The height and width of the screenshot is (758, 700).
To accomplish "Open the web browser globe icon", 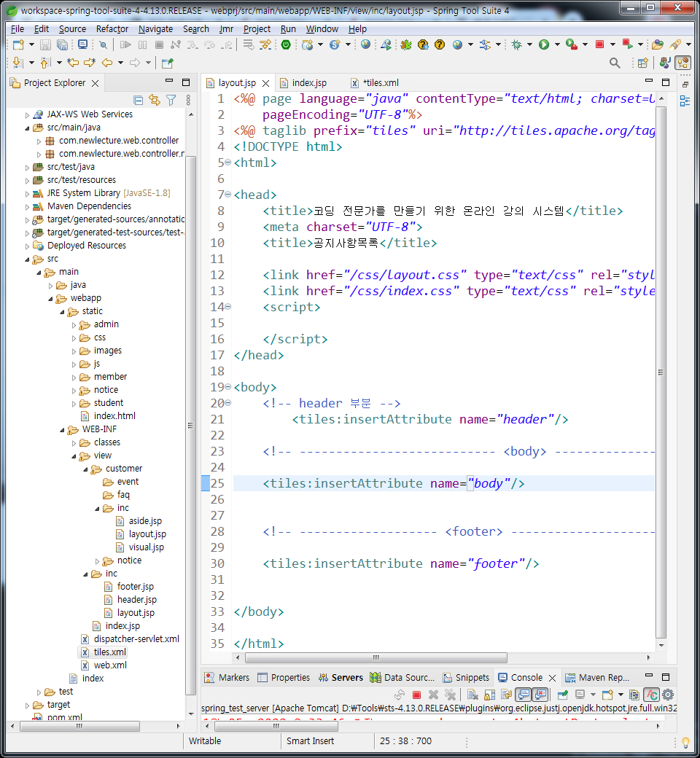I will pyautogui.click(x=366, y=44).
